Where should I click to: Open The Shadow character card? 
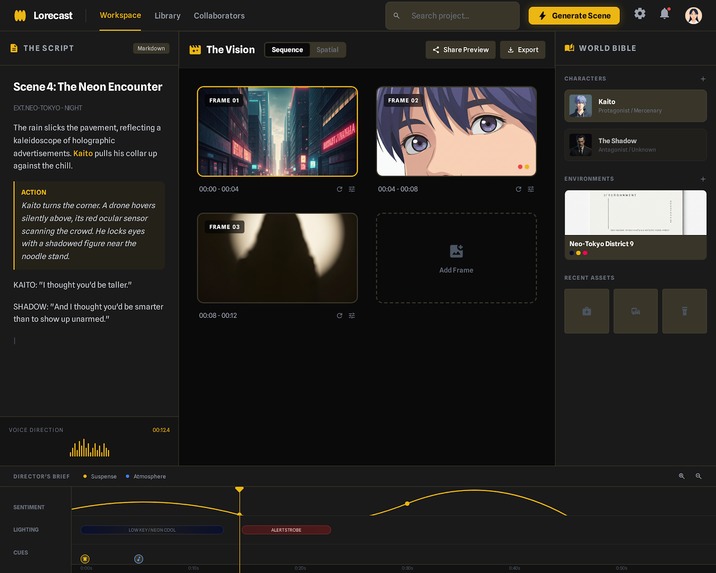[635, 145]
